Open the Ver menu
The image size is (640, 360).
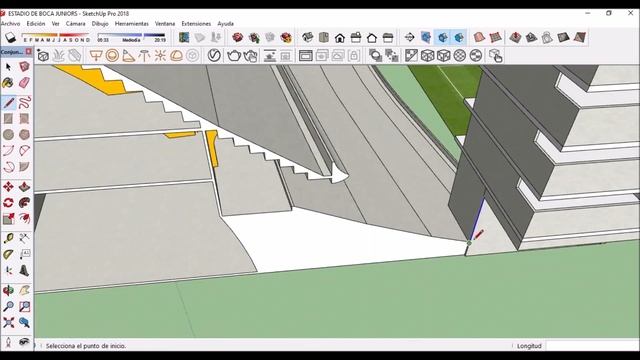(56, 24)
